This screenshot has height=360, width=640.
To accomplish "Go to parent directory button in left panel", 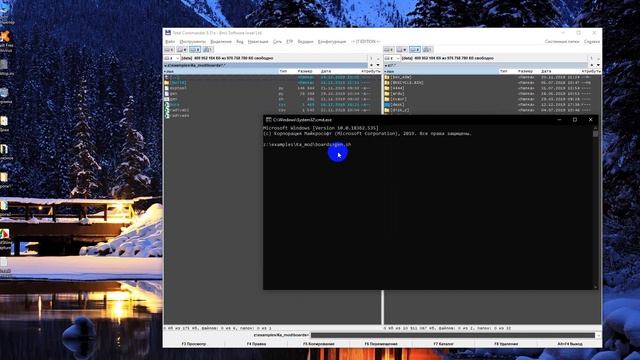I will coord(378,58).
